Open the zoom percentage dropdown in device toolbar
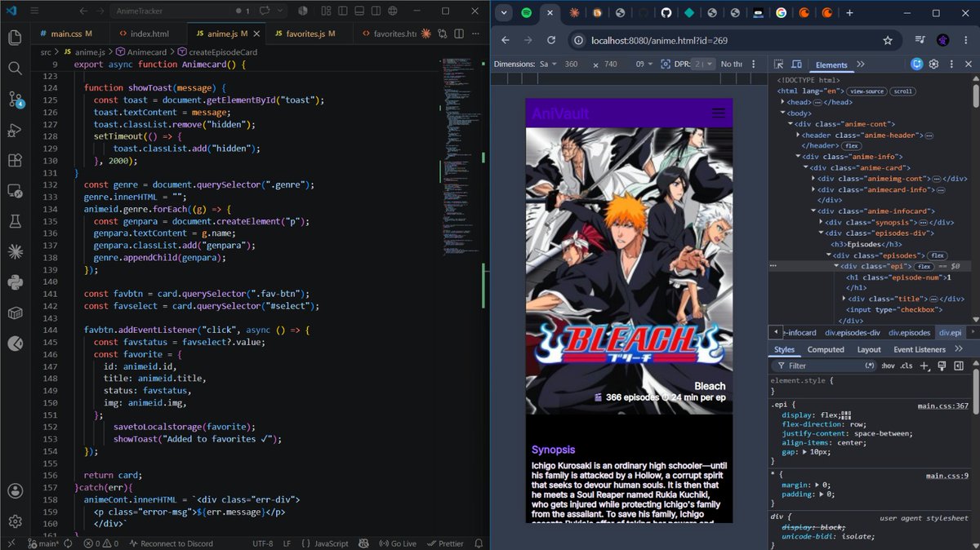Screen dimensions: 980x550 [x=645, y=64]
